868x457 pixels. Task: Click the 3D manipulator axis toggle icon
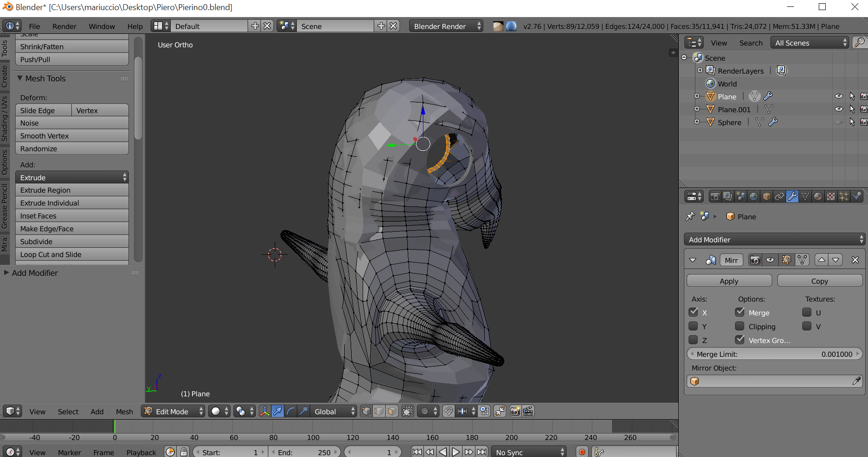coord(265,411)
